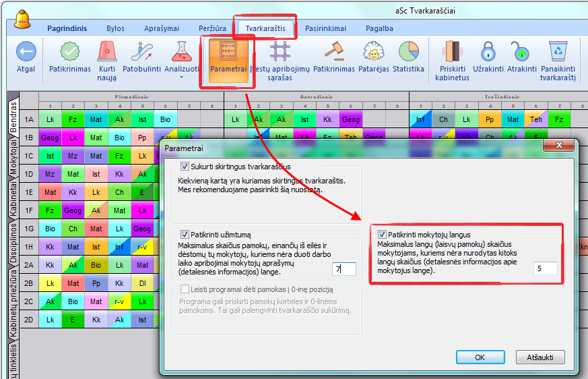Click Užrakinti padlock icon

click(x=488, y=52)
